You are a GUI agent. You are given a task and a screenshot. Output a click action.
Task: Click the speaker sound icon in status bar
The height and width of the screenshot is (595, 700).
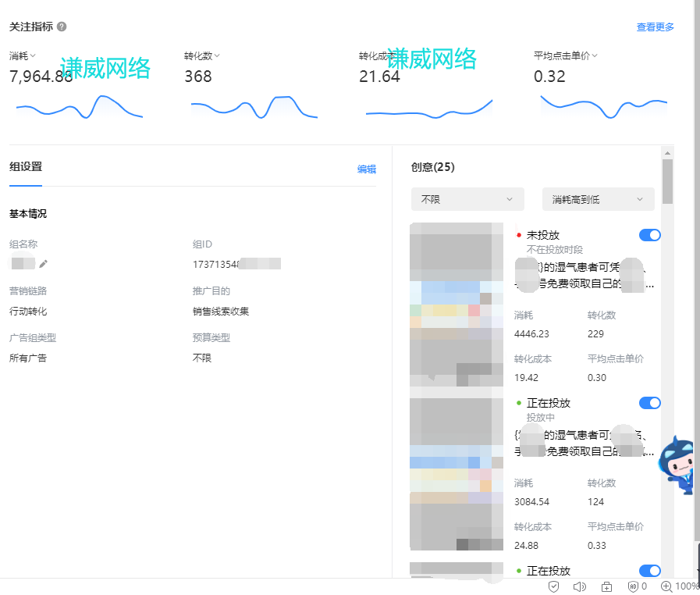tap(580, 586)
